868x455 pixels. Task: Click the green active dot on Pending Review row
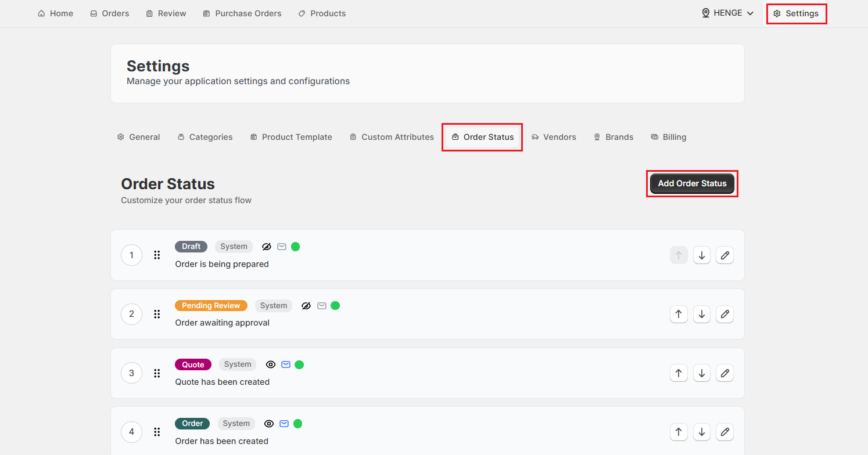coord(335,306)
